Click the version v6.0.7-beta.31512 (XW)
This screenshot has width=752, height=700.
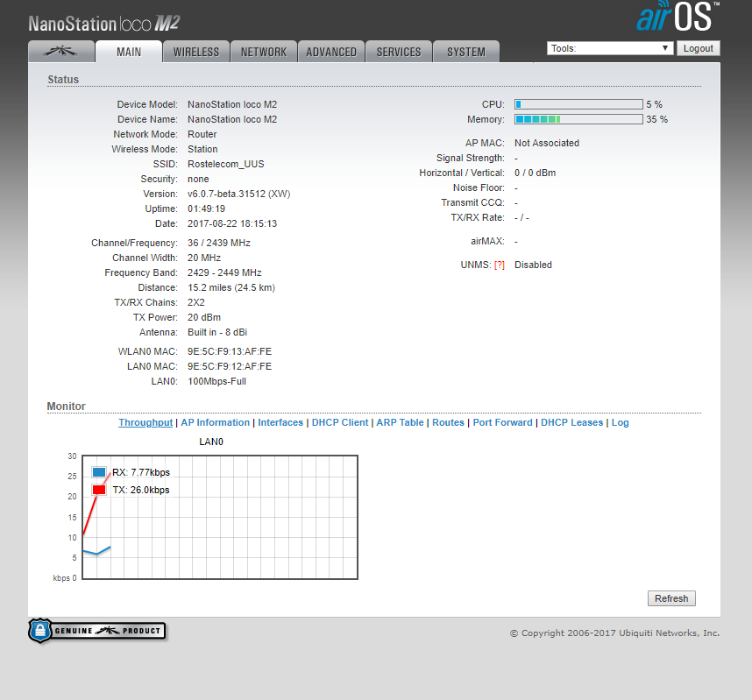pos(239,194)
